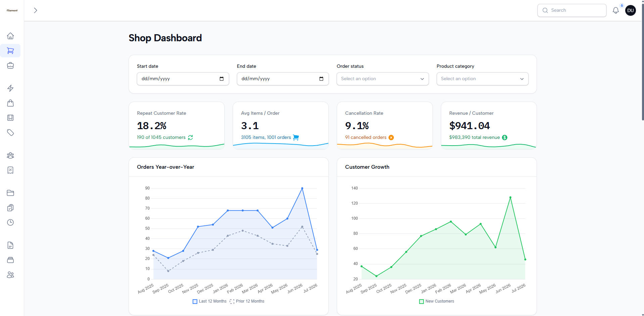
Task: Click the notifications bell icon
Action: 615,10
